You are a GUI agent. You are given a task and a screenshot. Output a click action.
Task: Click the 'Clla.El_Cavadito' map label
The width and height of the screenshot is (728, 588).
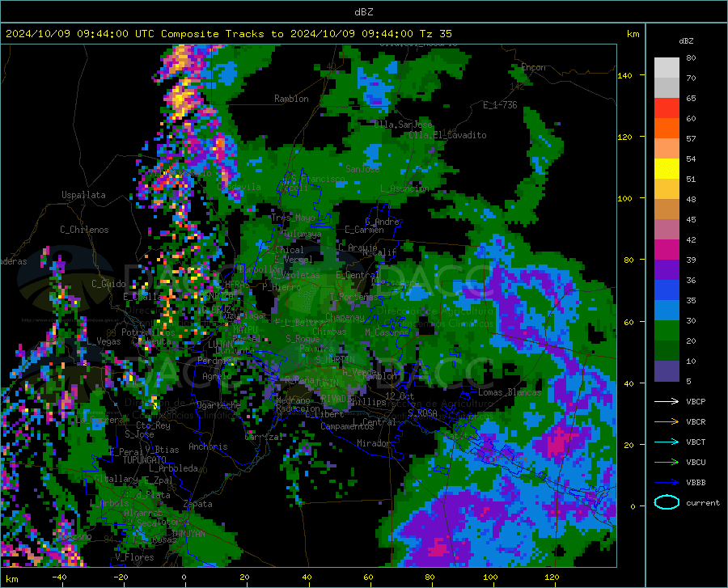(x=447, y=135)
